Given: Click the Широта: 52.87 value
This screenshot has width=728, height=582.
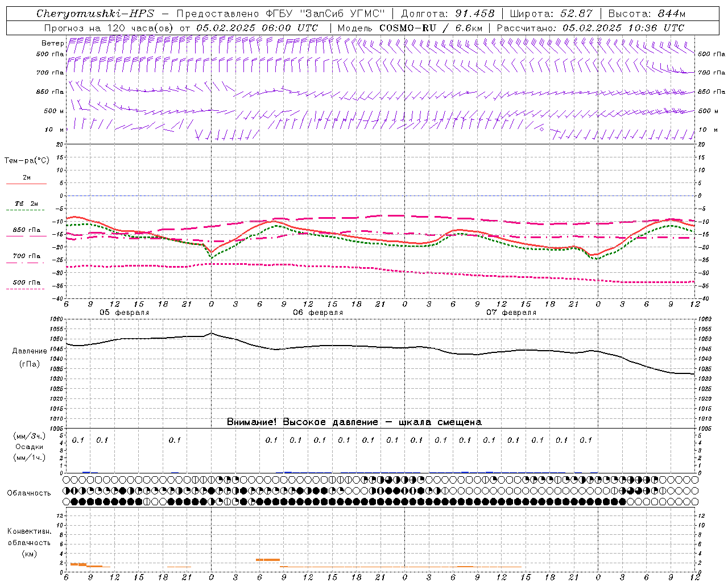Looking at the screenshot, I should coord(551,14).
